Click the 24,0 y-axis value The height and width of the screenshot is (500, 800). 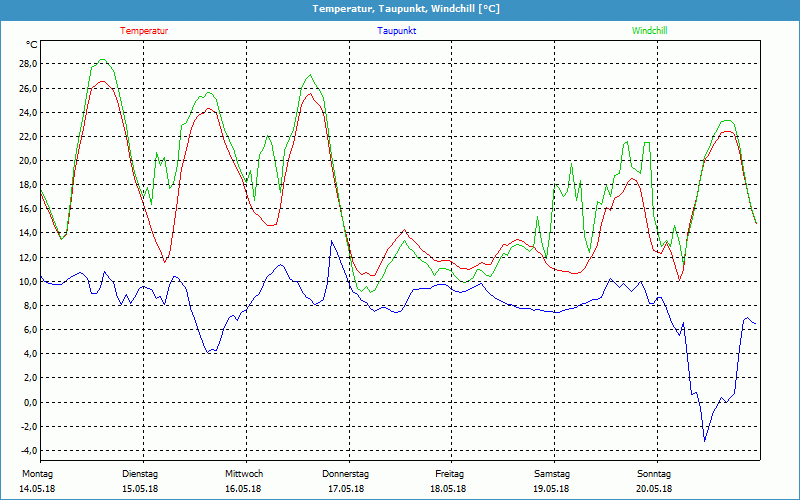coord(29,112)
